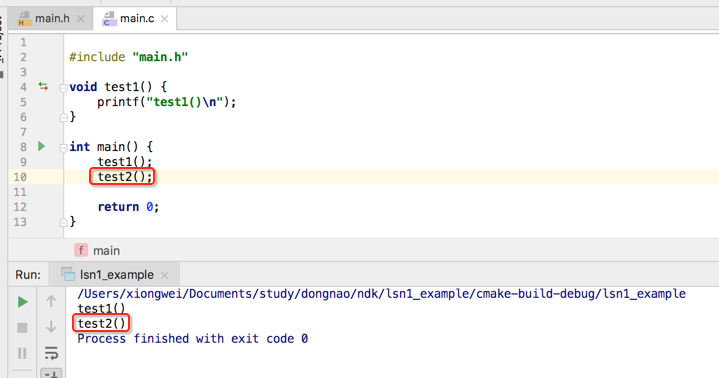Stop the running process
Screen dimensions: 719x378
coord(22,328)
